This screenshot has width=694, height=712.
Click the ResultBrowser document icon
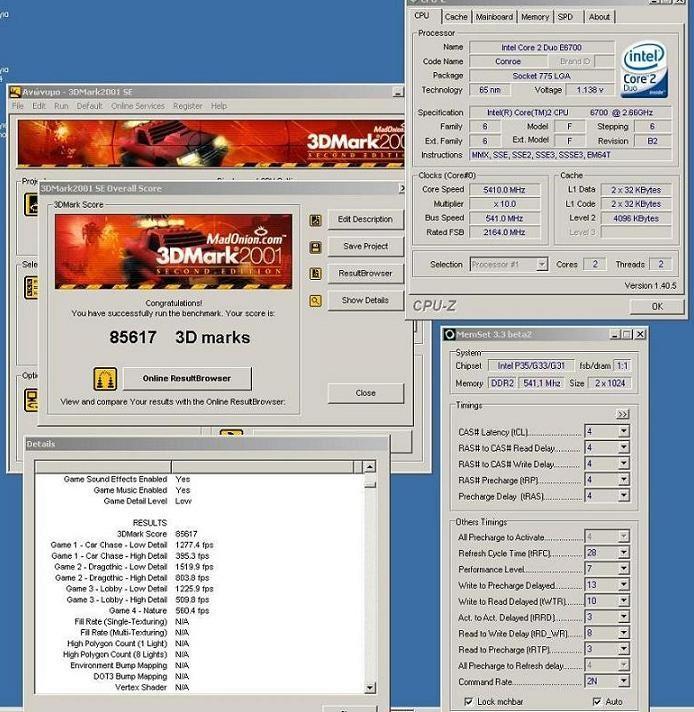(315, 273)
